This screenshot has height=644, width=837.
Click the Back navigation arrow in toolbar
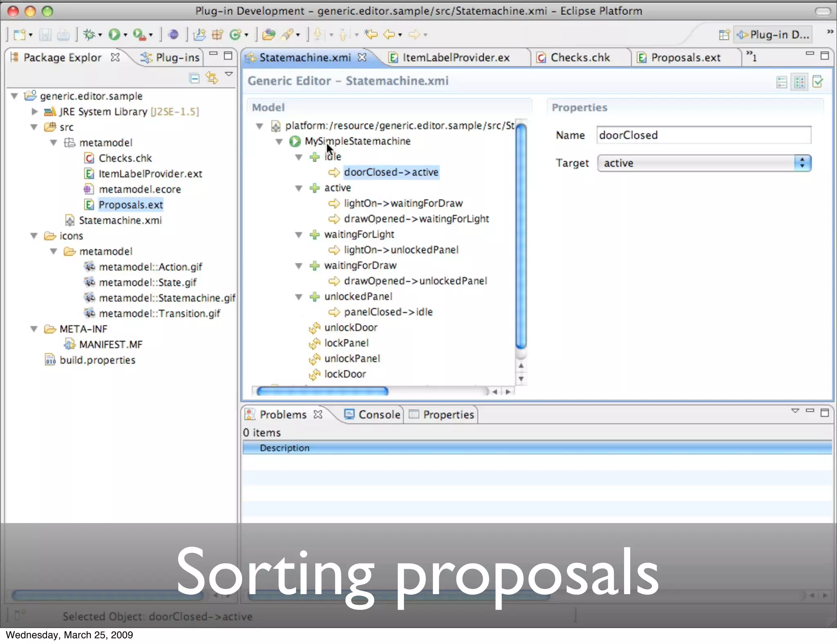click(389, 35)
